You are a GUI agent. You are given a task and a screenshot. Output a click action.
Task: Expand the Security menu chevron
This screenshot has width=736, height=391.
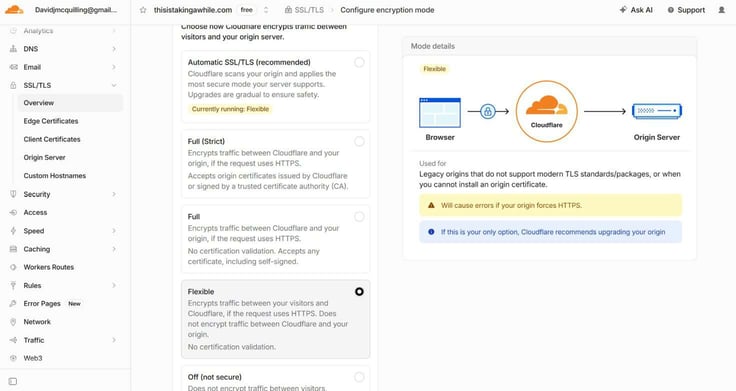tap(114, 194)
